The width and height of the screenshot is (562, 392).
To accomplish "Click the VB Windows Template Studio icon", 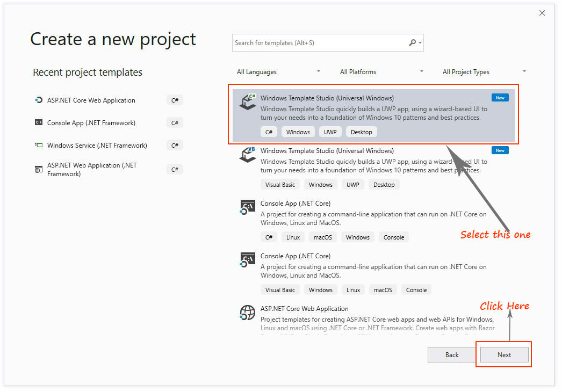I will click(248, 155).
